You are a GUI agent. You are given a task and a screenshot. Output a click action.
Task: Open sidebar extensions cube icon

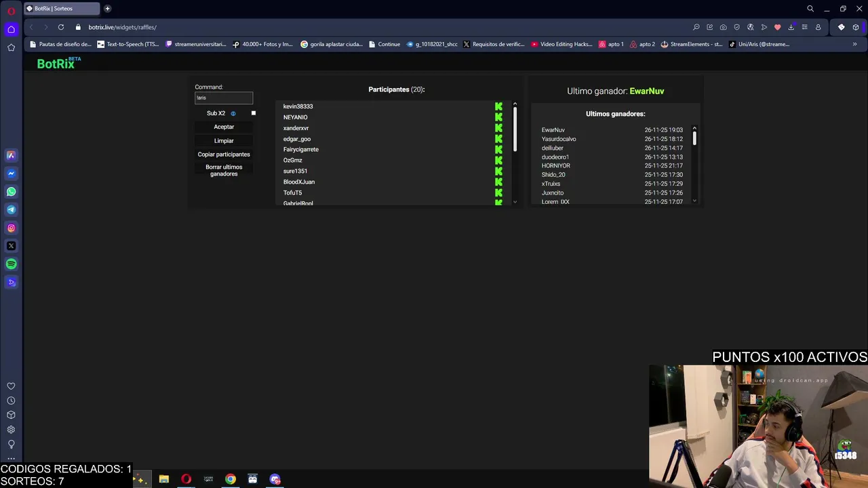11,415
